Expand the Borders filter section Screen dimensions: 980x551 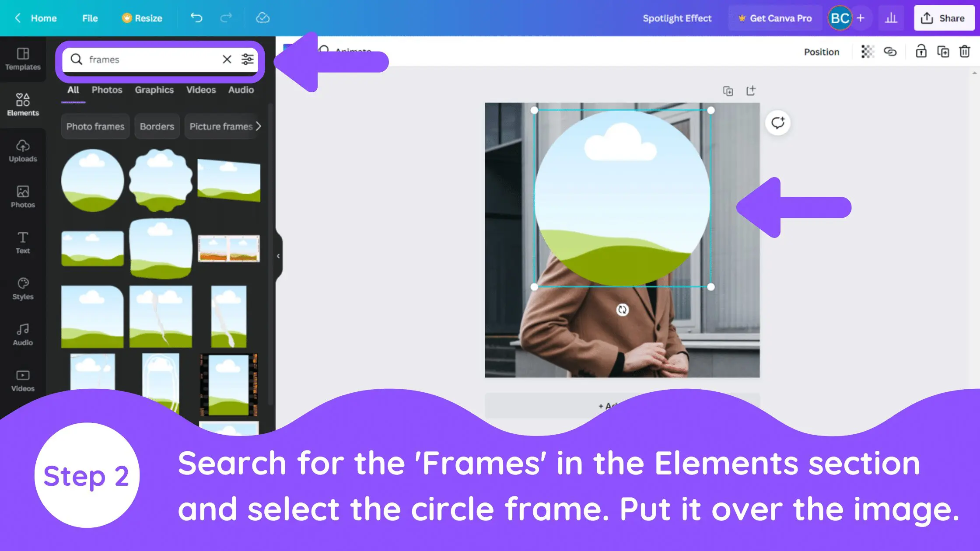[x=157, y=126]
